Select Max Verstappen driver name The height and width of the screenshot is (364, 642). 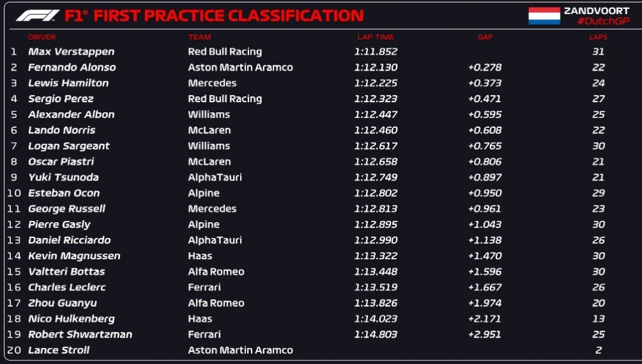(x=71, y=52)
